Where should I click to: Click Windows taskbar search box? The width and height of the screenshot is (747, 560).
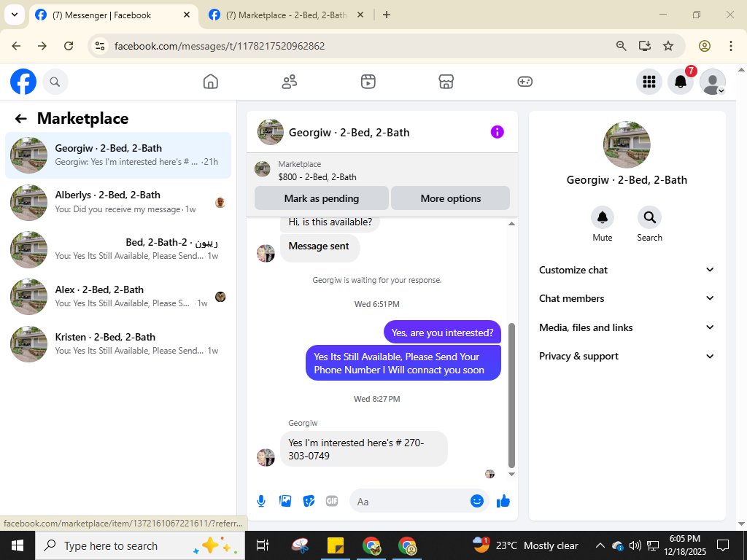[140, 545]
